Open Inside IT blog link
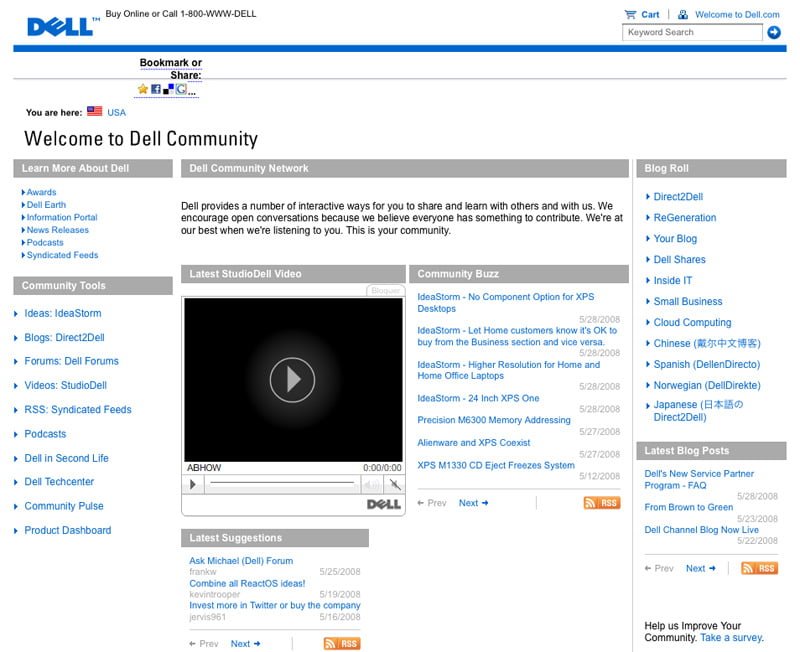Viewport: 800px width, 652px height. pyautogui.click(x=672, y=281)
